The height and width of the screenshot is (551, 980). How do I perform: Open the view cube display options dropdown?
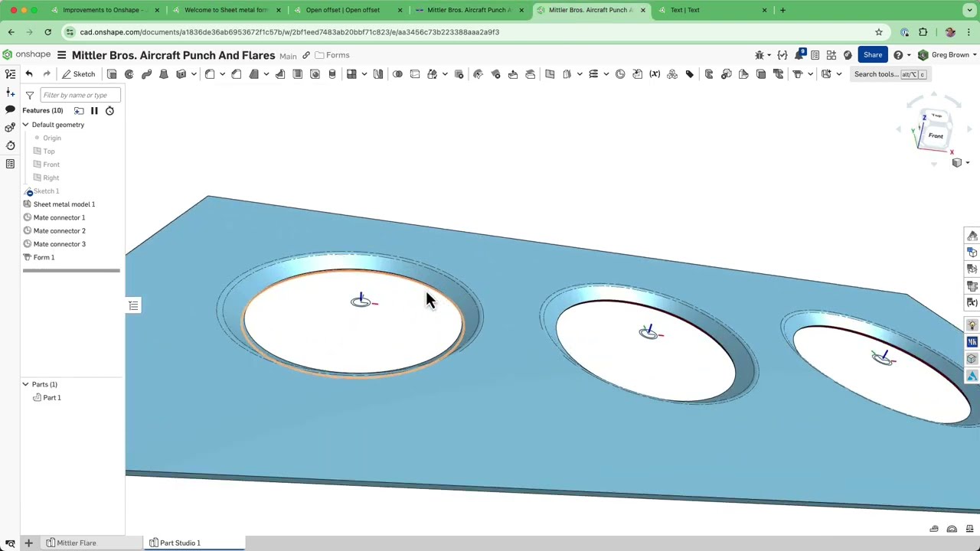tap(959, 162)
